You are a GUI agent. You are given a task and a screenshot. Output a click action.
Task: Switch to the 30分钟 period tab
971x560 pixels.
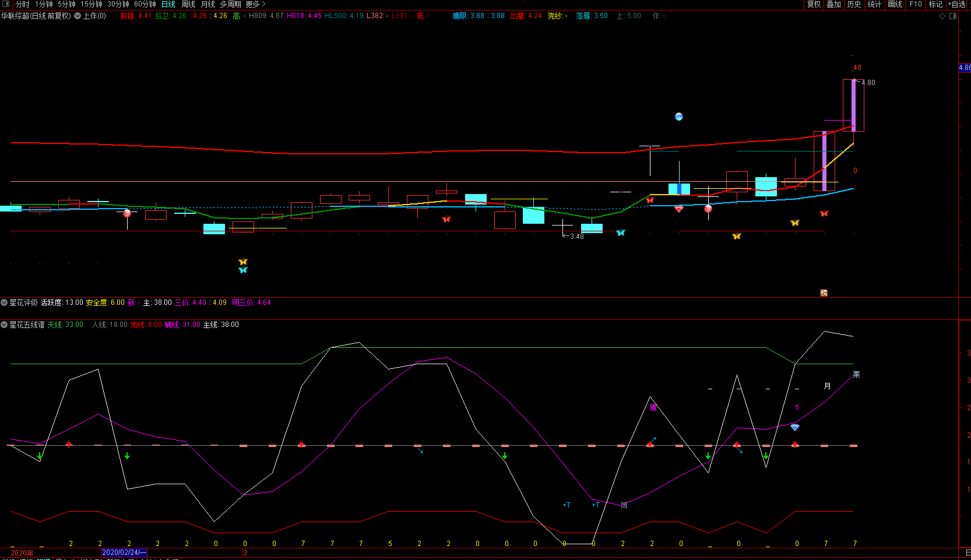118,4
